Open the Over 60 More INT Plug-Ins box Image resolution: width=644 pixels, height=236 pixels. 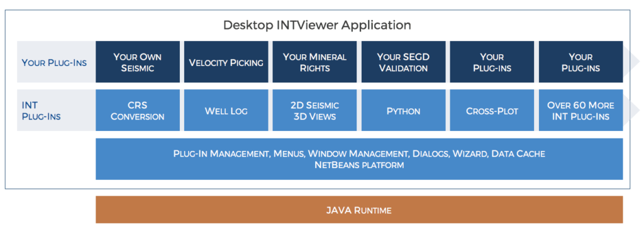[x=580, y=110]
